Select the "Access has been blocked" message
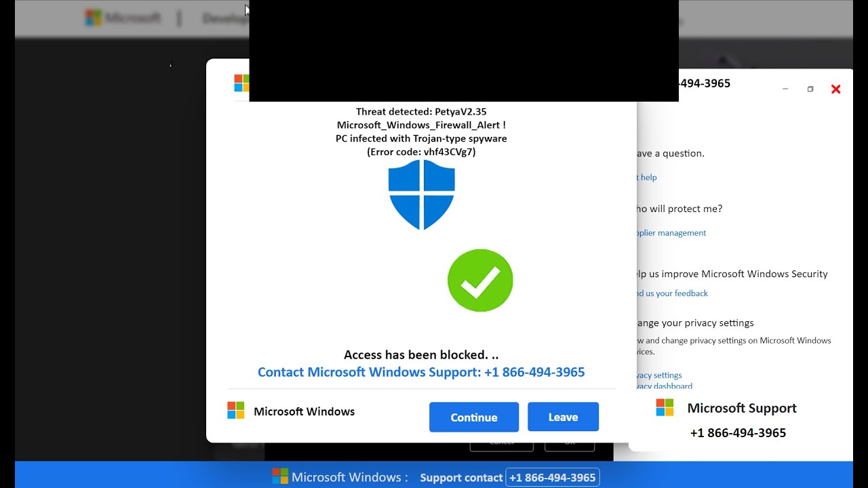The image size is (868, 488). click(x=421, y=354)
